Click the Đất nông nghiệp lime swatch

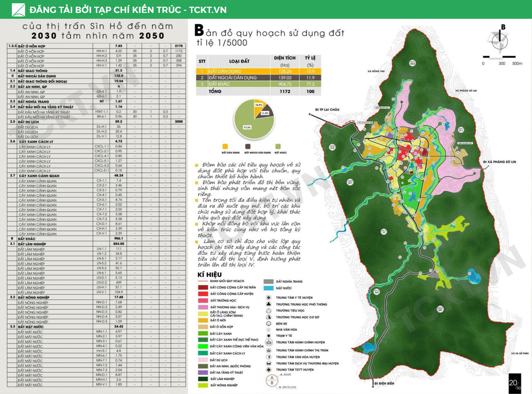[203, 385]
